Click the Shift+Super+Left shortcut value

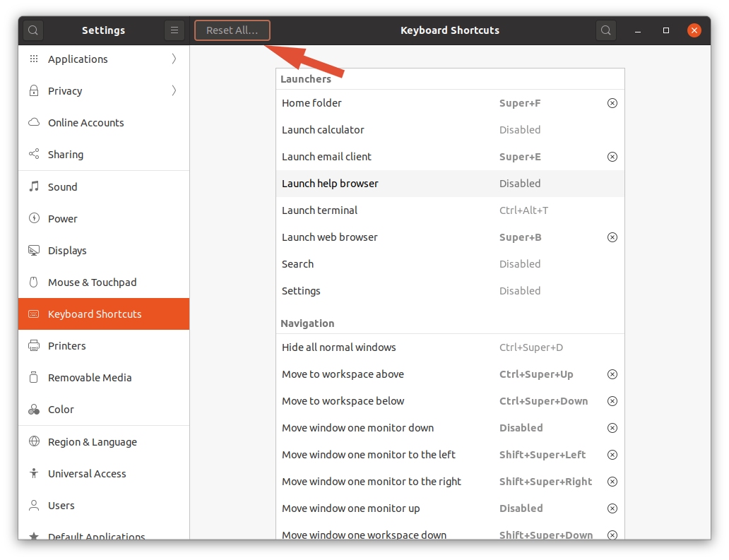(x=543, y=455)
